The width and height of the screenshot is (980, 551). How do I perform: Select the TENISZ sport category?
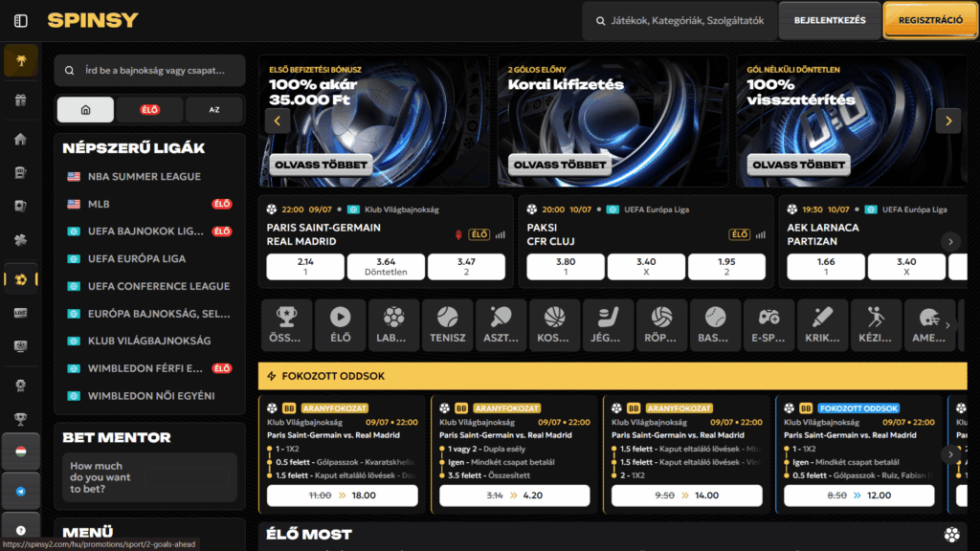click(x=448, y=325)
